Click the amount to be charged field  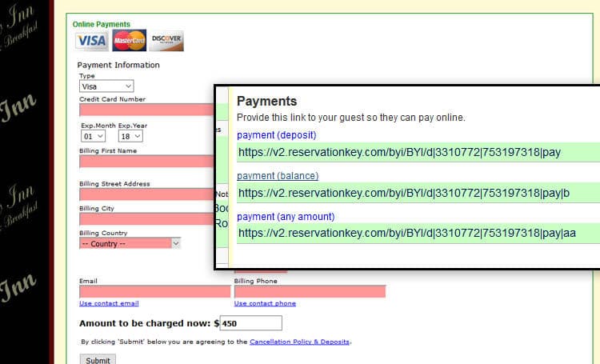point(250,323)
